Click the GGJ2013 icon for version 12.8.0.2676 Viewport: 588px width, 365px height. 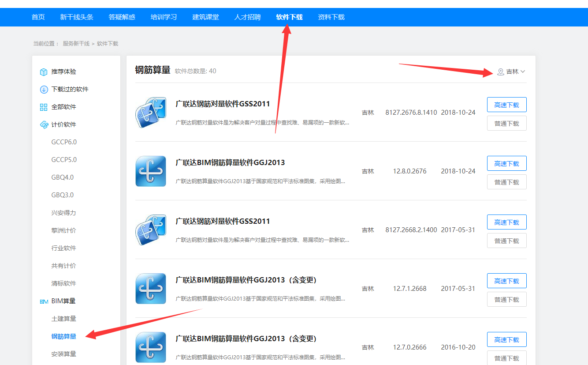click(x=151, y=171)
